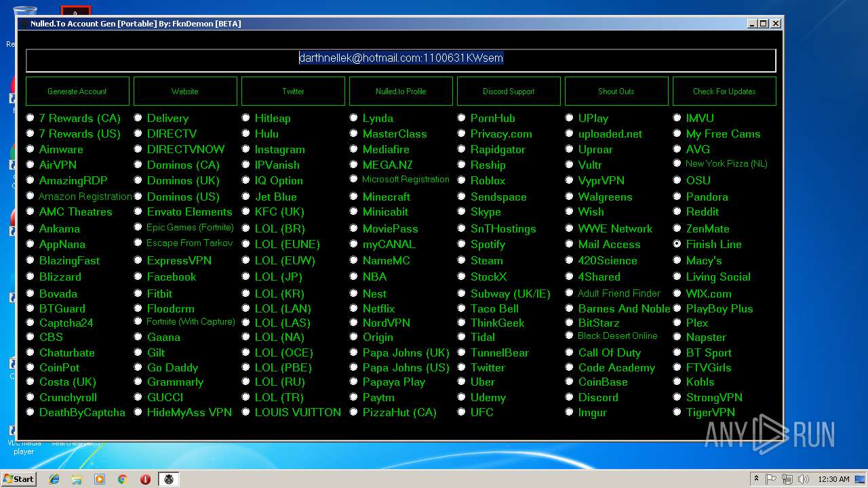This screenshot has width=868, height=488.
Task: Open the Nulled.to Profile button
Action: [401, 91]
